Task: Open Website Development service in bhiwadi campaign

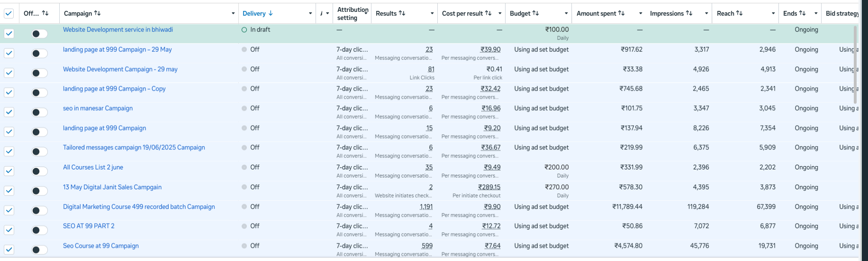Action: tap(118, 29)
